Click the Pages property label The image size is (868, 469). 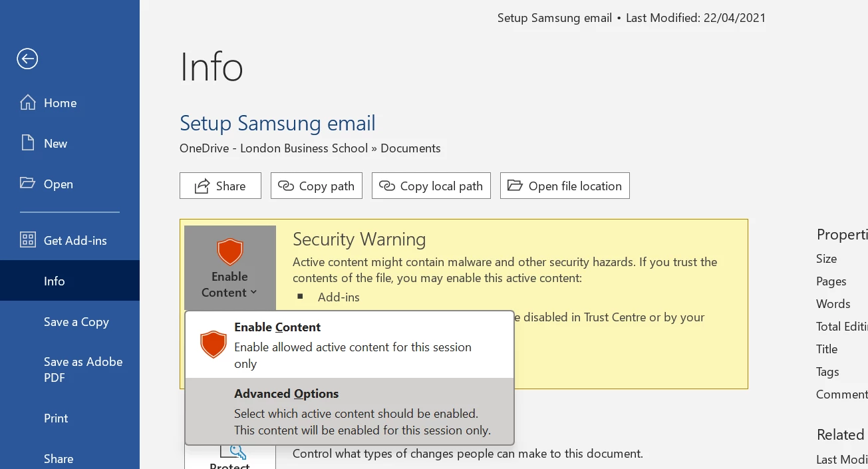click(831, 281)
